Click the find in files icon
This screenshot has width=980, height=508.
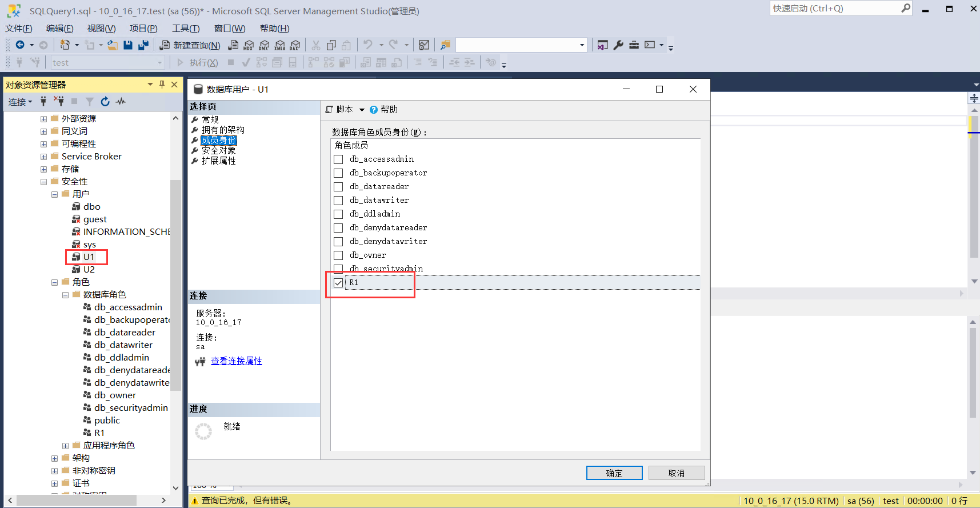click(x=446, y=45)
